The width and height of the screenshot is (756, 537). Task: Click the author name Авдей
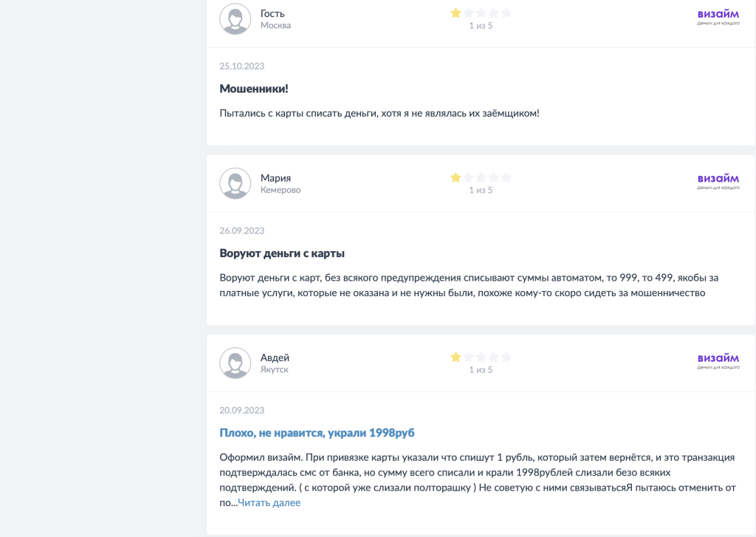pos(275,358)
